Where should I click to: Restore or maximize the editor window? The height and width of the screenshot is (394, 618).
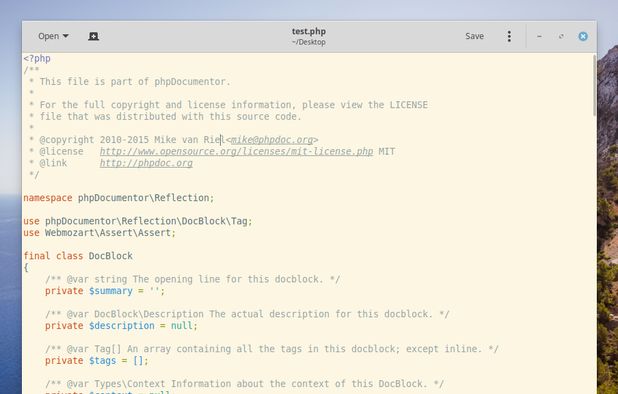tap(561, 36)
